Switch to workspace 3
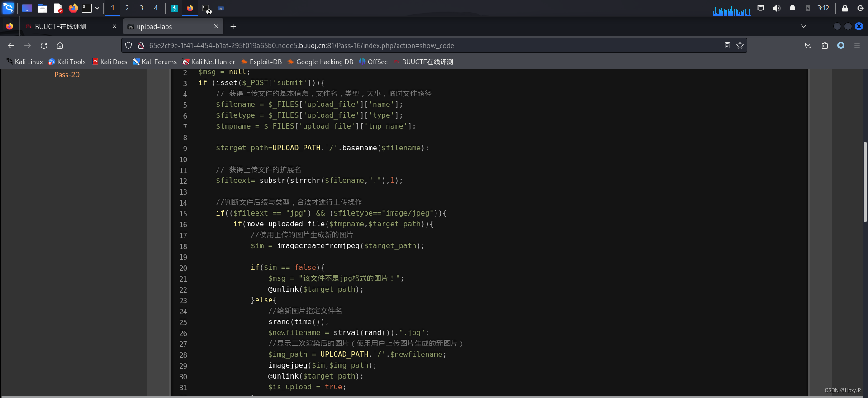Screen dimensions: 868x398 pyautogui.click(x=142, y=8)
